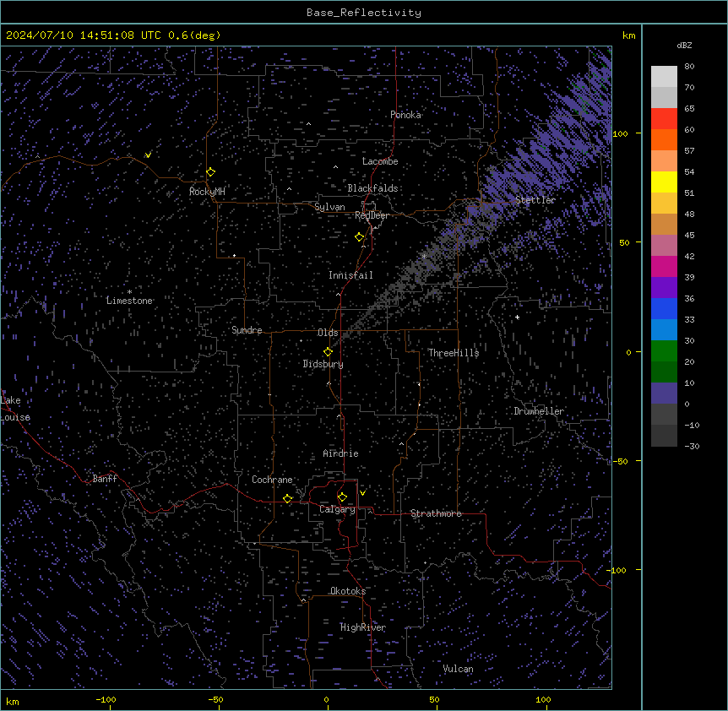
Task: Pick the bright yellow 51–54 dBZ swatch
Action: click(664, 182)
